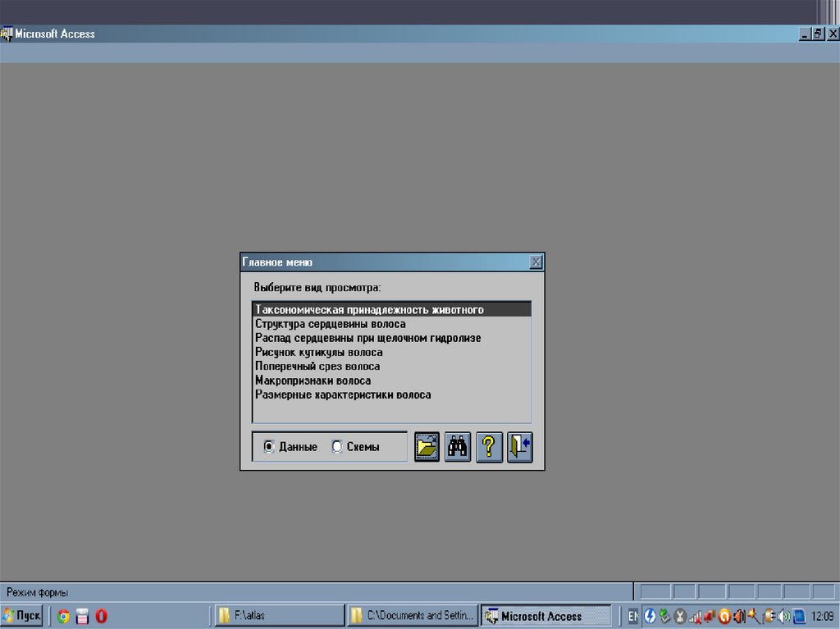
Task: Select Структура сердцевины волоса in list
Action: click(x=391, y=324)
